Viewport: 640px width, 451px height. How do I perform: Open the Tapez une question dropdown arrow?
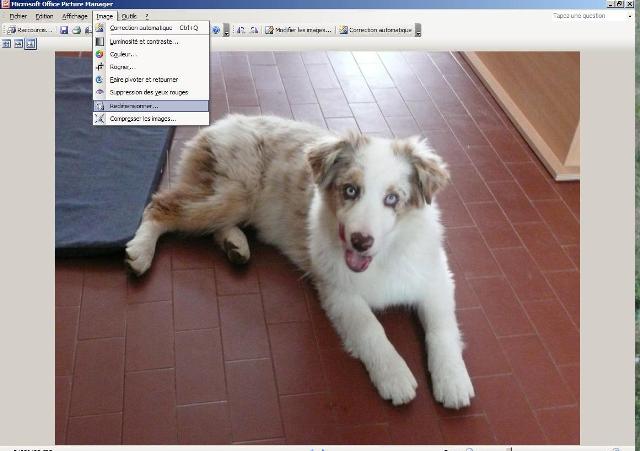pos(632,16)
